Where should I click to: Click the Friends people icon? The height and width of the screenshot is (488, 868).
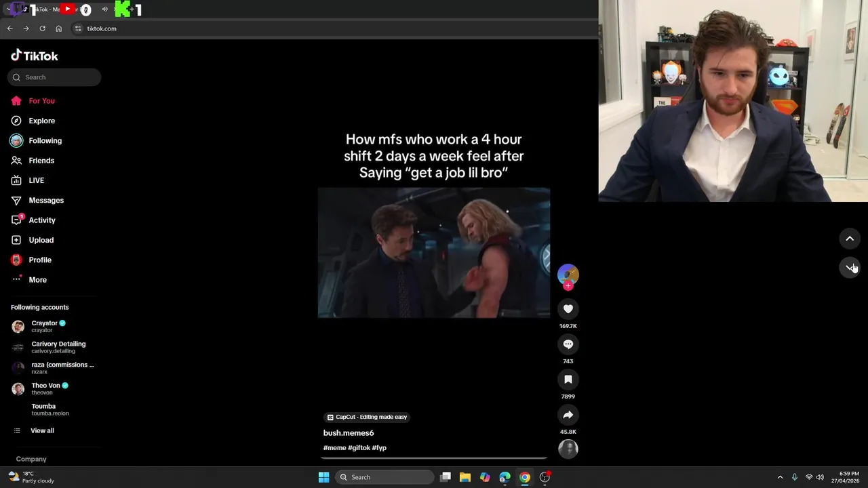(x=16, y=161)
